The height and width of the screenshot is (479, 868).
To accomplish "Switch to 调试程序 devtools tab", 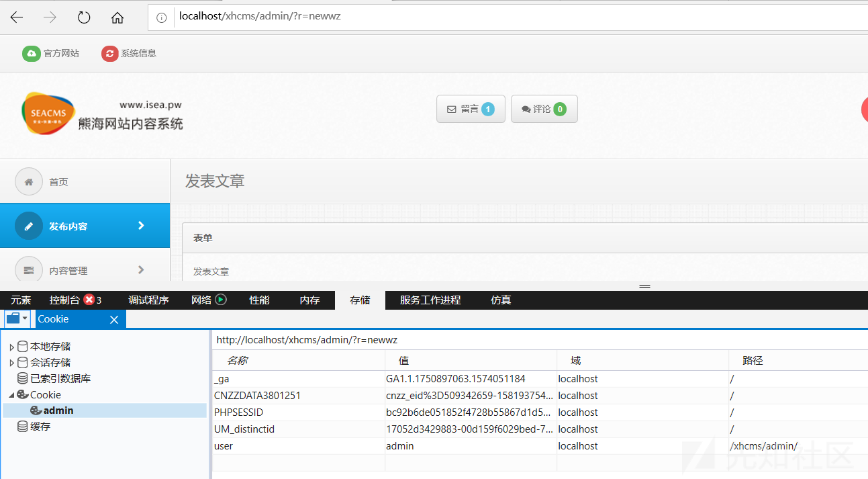I will (148, 300).
